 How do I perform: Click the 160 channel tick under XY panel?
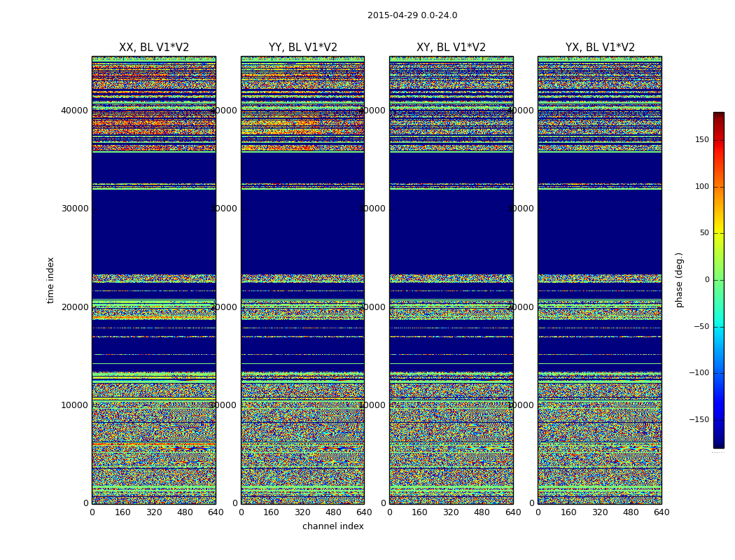(420, 512)
